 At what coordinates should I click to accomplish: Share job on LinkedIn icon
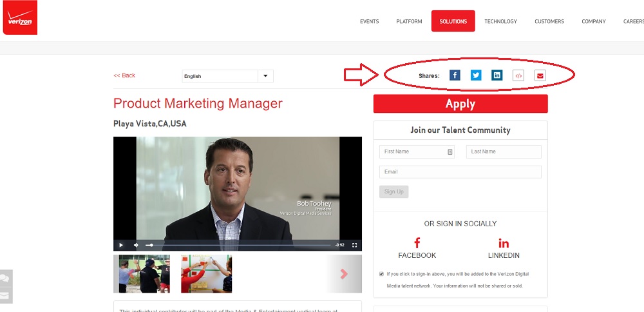497,75
